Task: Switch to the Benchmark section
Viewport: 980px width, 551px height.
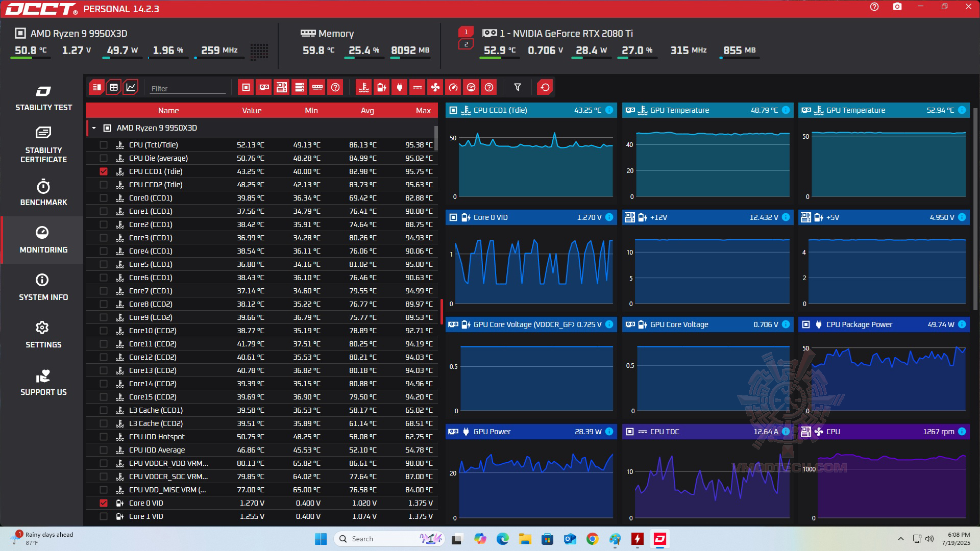Action: 43,193
